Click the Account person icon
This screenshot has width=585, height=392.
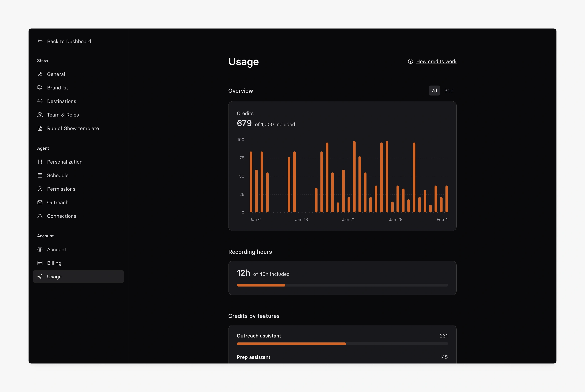[x=40, y=249]
